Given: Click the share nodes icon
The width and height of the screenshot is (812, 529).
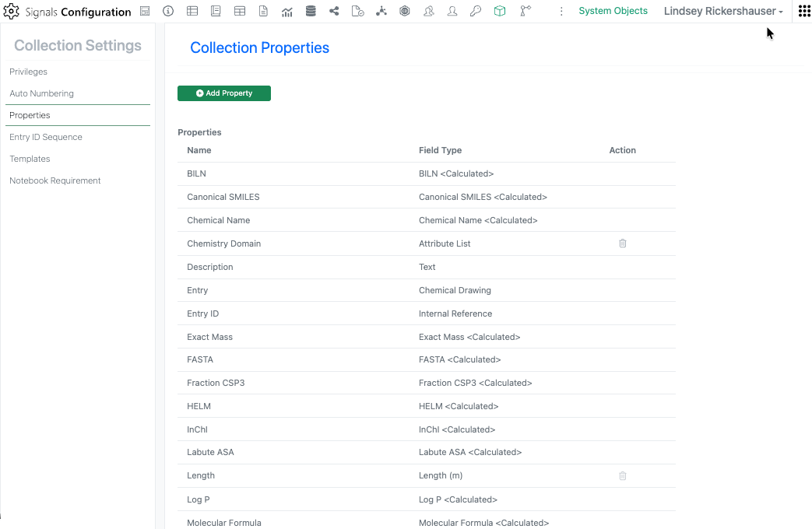Looking at the screenshot, I should click(x=334, y=11).
